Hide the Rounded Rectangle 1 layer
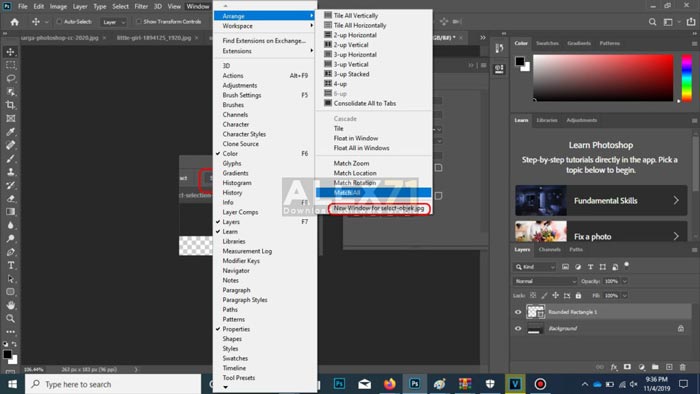The width and height of the screenshot is (700, 394). tap(518, 312)
